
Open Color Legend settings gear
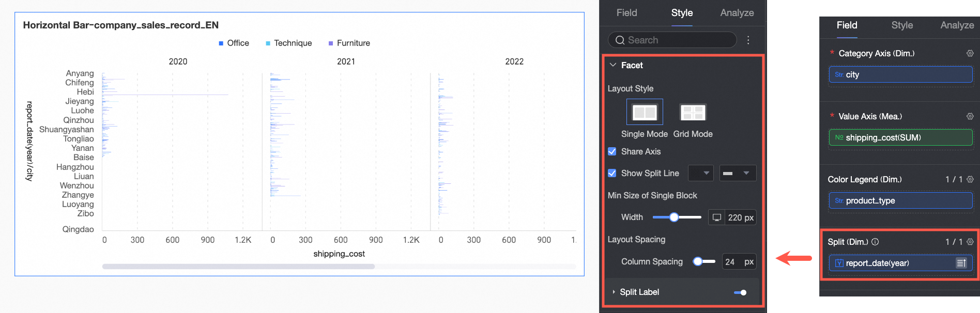coord(970,179)
